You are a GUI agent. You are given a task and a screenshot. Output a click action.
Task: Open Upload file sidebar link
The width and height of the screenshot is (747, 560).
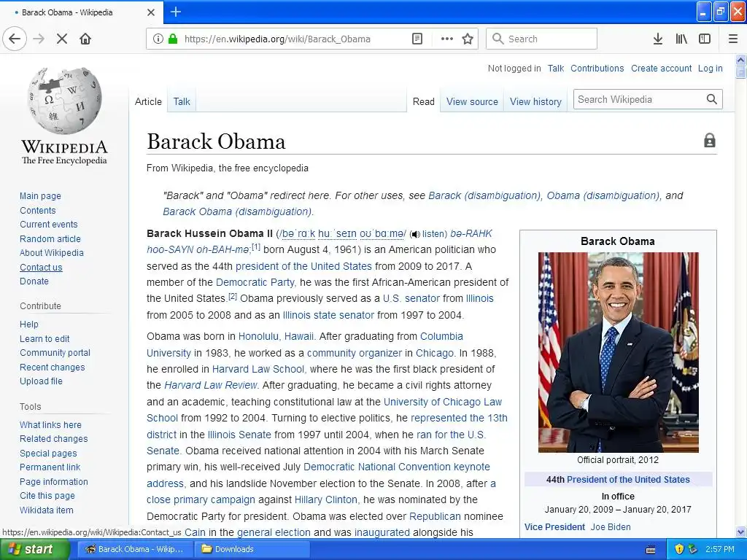[41, 381]
